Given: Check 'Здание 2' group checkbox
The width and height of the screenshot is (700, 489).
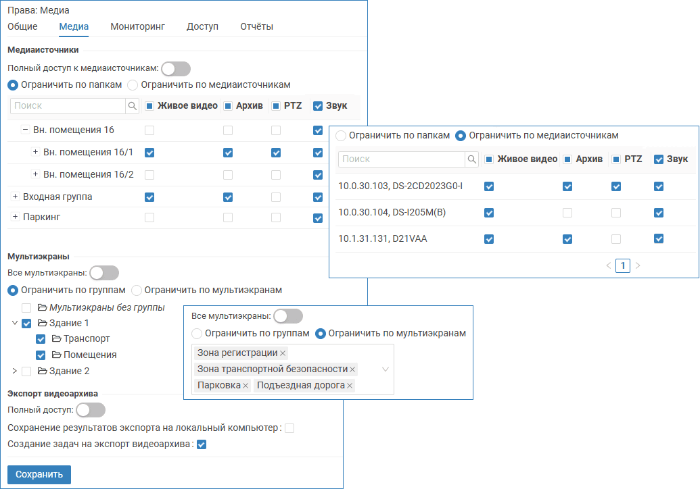Looking at the screenshot, I should (x=26, y=371).
